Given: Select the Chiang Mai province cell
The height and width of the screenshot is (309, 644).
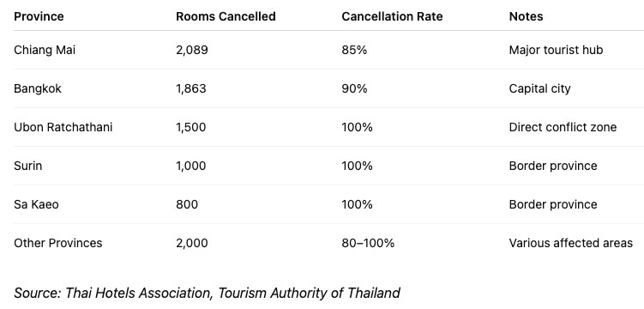Looking at the screenshot, I should 45,50.
